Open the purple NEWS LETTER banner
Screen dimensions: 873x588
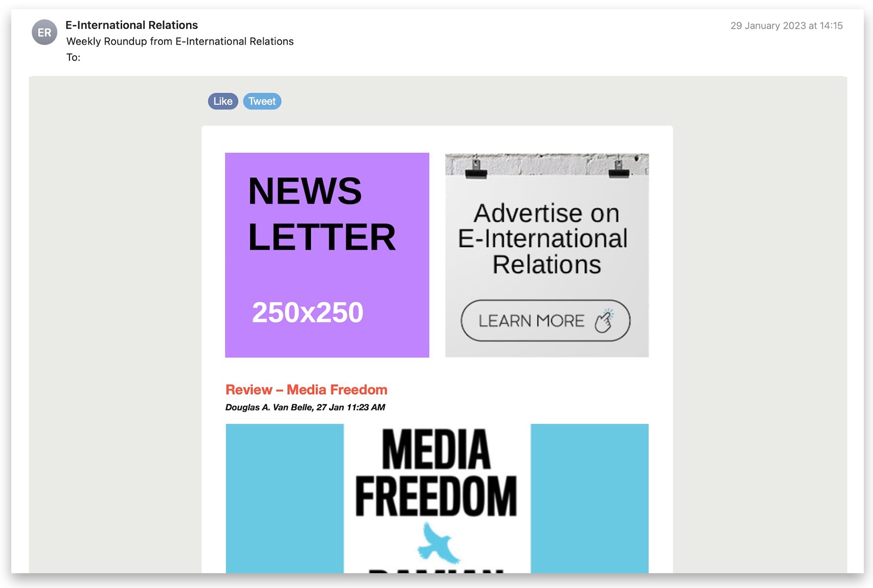pyautogui.click(x=327, y=255)
